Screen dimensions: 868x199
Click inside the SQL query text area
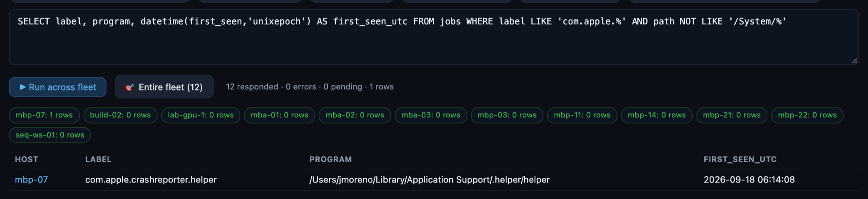point(434,37)
